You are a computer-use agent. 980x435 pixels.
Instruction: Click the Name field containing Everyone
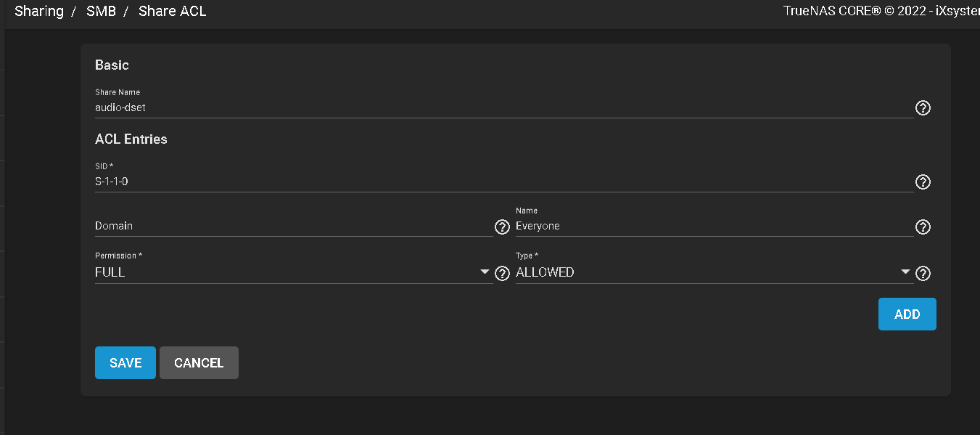[715, 226]
